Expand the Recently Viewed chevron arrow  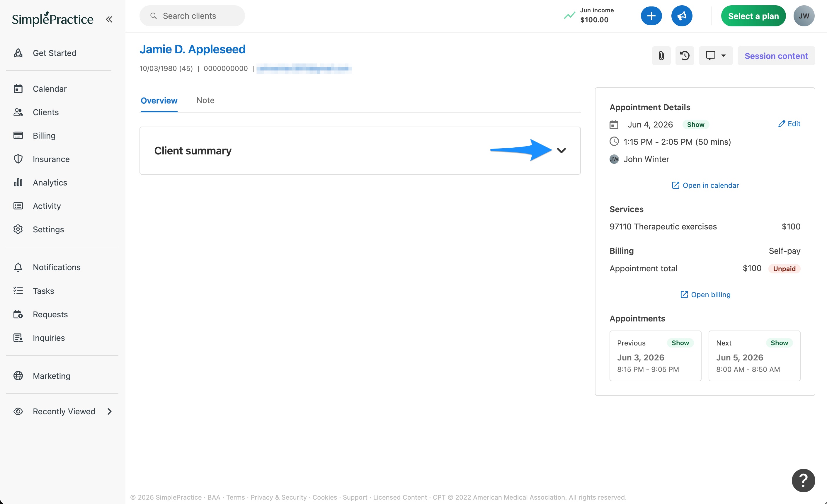(109, 411)
